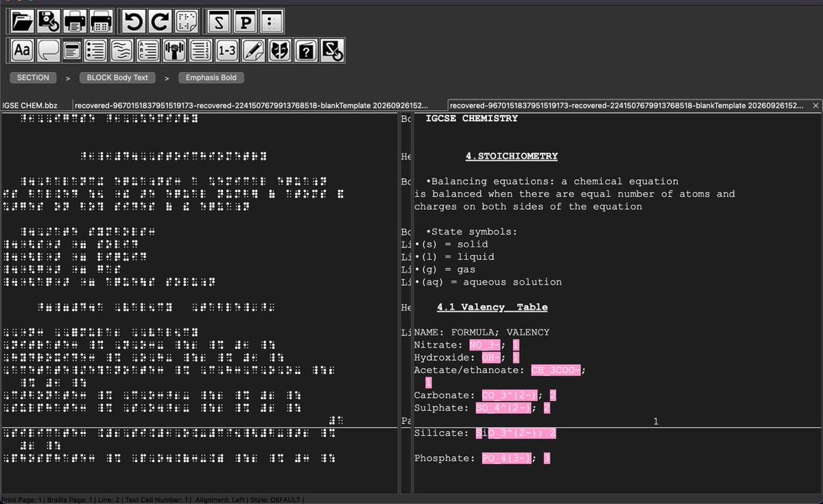This screenshot has width=823, height=504.
Task: Select BLOCK Body Text breadcrumb
Action: (x=117, y=78)
